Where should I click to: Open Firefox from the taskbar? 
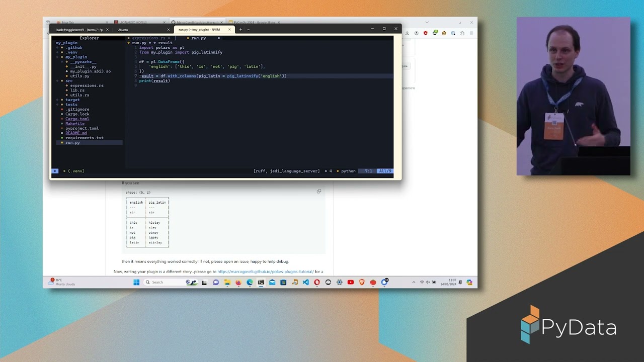point(238,282)
